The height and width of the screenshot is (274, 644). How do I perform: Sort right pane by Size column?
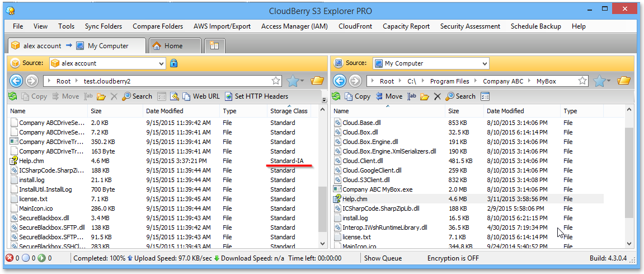464,111
